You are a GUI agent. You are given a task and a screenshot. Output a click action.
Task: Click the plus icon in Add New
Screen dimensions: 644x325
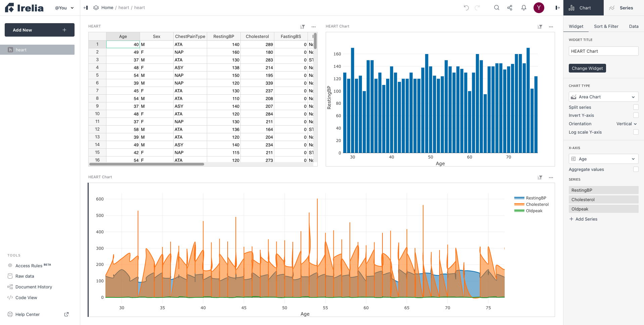coord(64,30)
